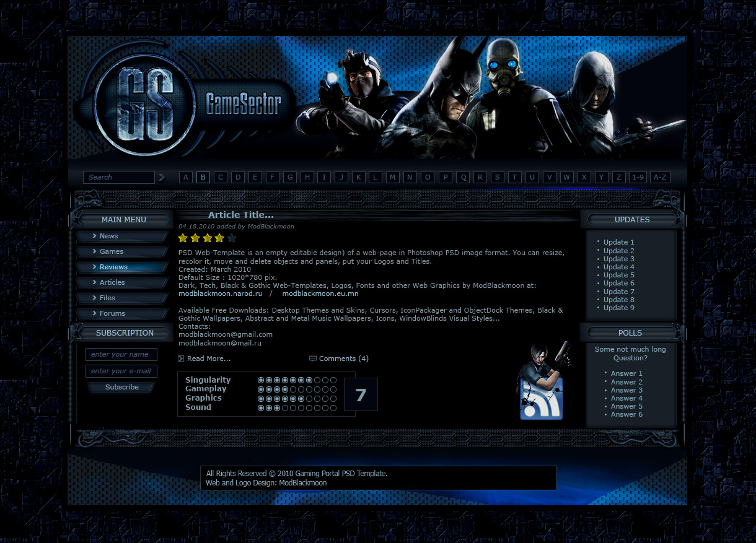Open the Comments (4) link
The width and height of the screenshot is (756, 543).
pos(344,358)
